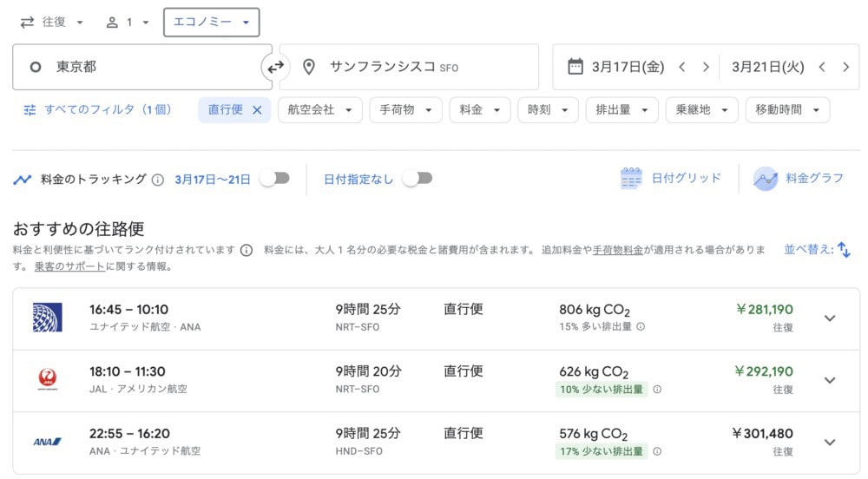
Task: Open the エコノミー class dropdown
Action: pyautogui.click(x=212, y=22)
